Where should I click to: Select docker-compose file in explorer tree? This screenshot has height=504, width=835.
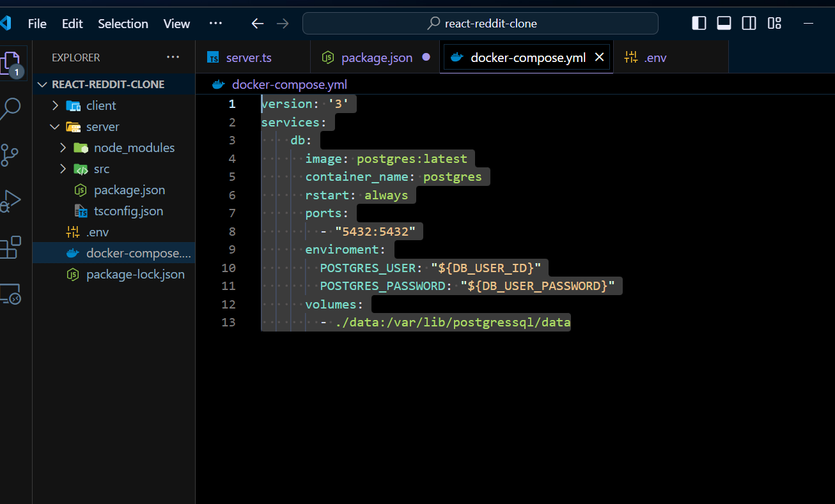click(114, 253)
